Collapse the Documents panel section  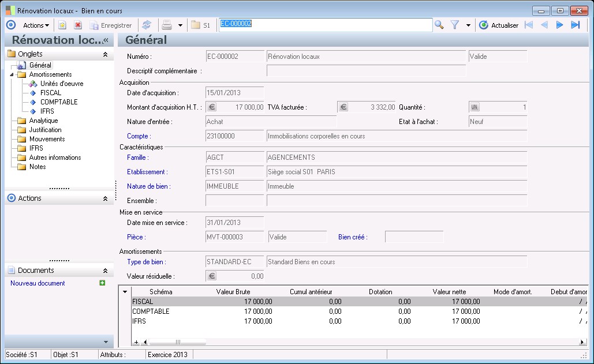105,271
